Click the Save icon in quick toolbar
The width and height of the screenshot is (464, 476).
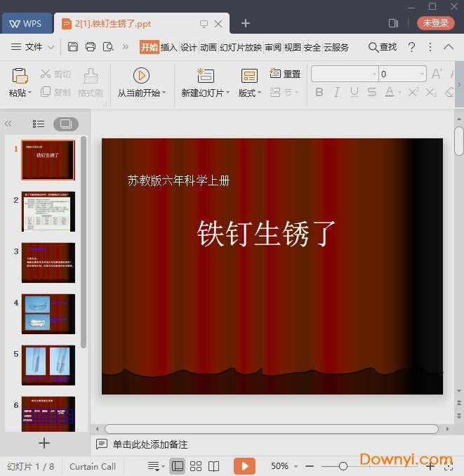73,47
